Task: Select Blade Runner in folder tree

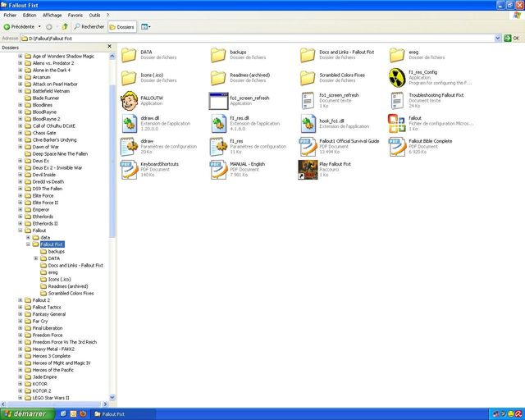Action: [46, 98]
